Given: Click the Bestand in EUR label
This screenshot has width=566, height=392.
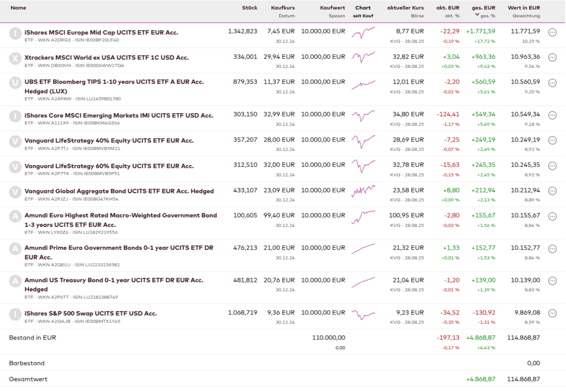Looking at the screenshot, I should (x=32, y=338).
